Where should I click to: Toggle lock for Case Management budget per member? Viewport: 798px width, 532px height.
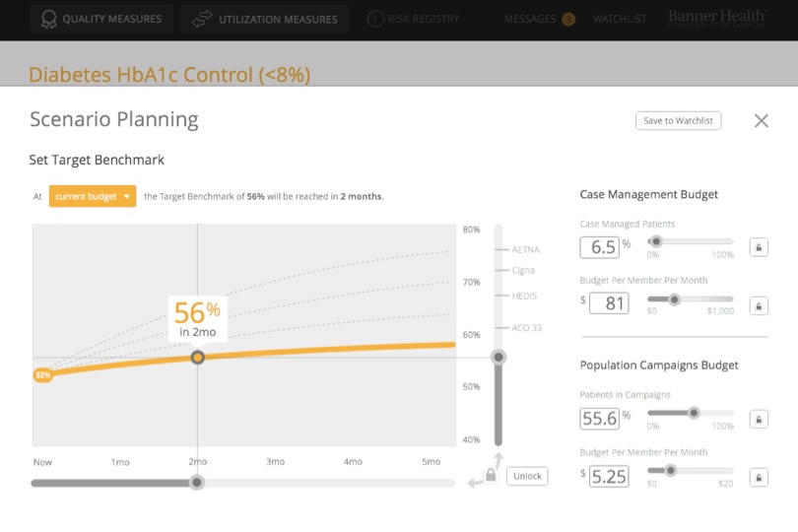point(758,304)
